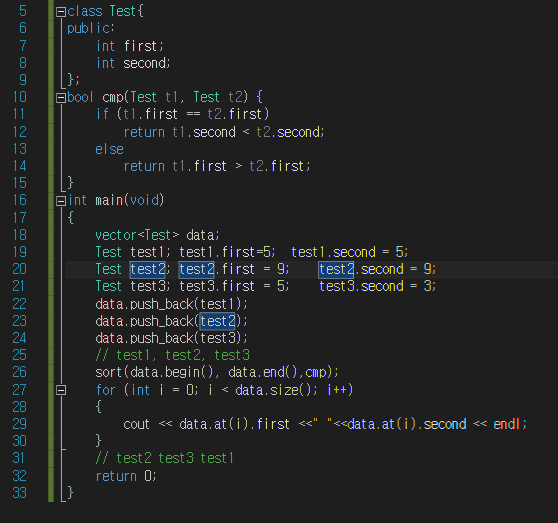Click 'return t1.second < t2.second;' line

click(x=224, y=132)
